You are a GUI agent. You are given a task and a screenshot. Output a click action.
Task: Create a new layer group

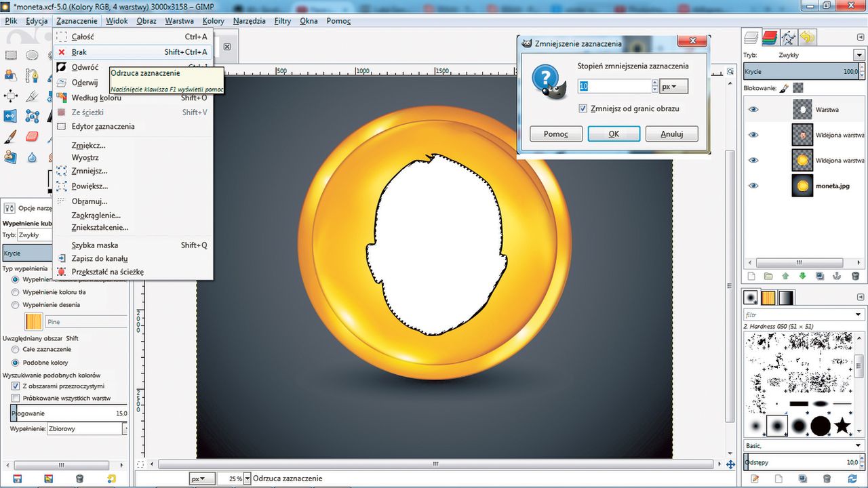[x=768, y=276]
